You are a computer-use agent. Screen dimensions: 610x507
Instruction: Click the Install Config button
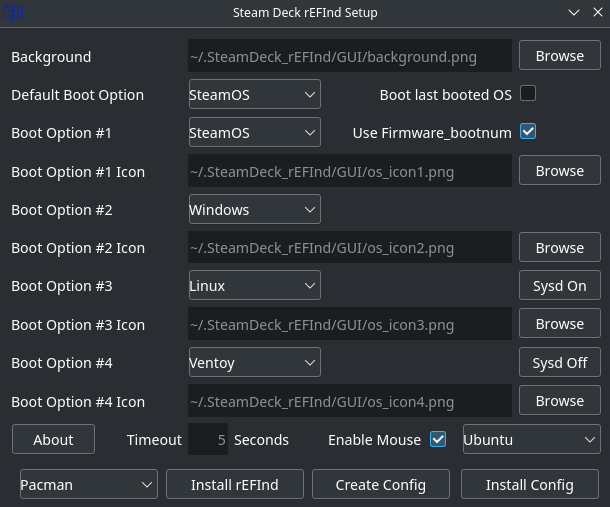pos(529,485)
